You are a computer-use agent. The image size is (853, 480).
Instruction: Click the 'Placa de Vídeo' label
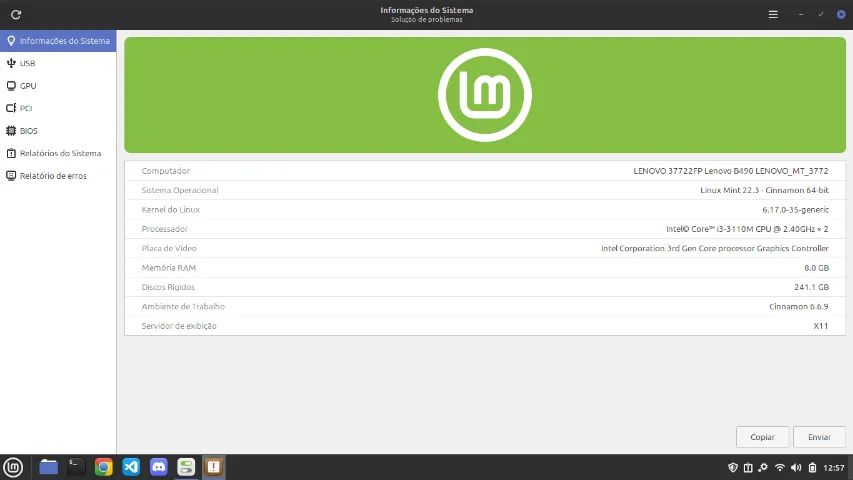(x=169, y=248)
